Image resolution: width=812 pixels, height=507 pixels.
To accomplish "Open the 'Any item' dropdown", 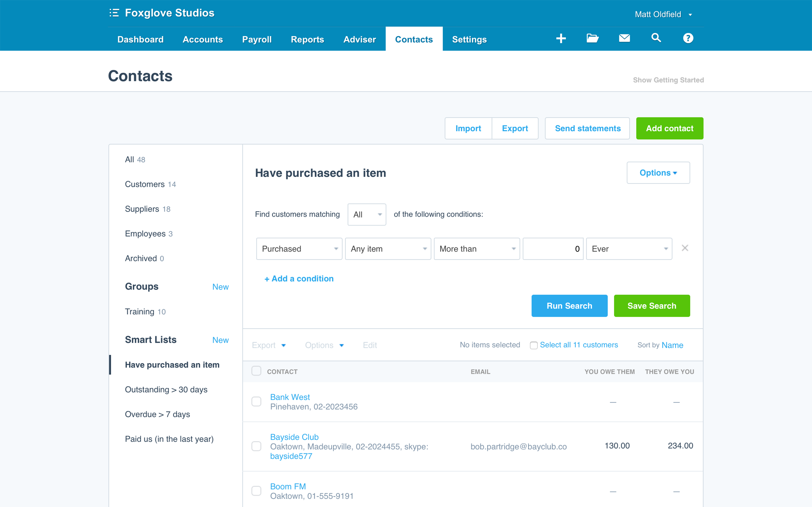I will coord(388,248).
